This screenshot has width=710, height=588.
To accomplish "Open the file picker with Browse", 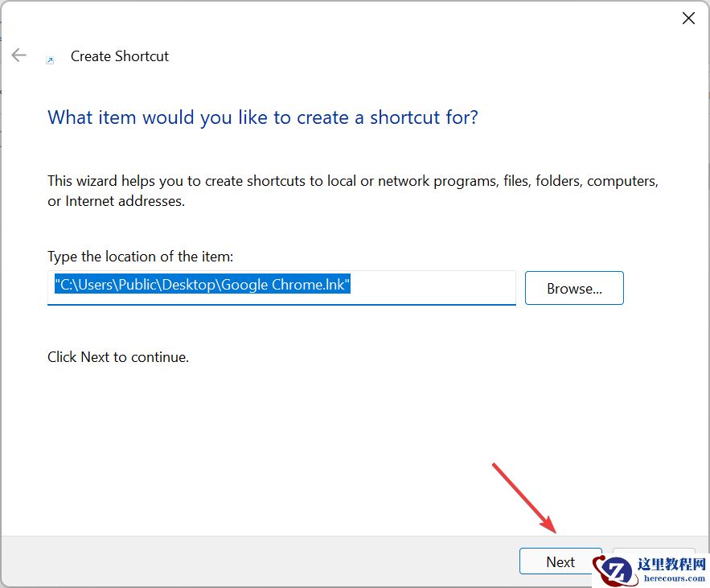I will click(574, 287).
